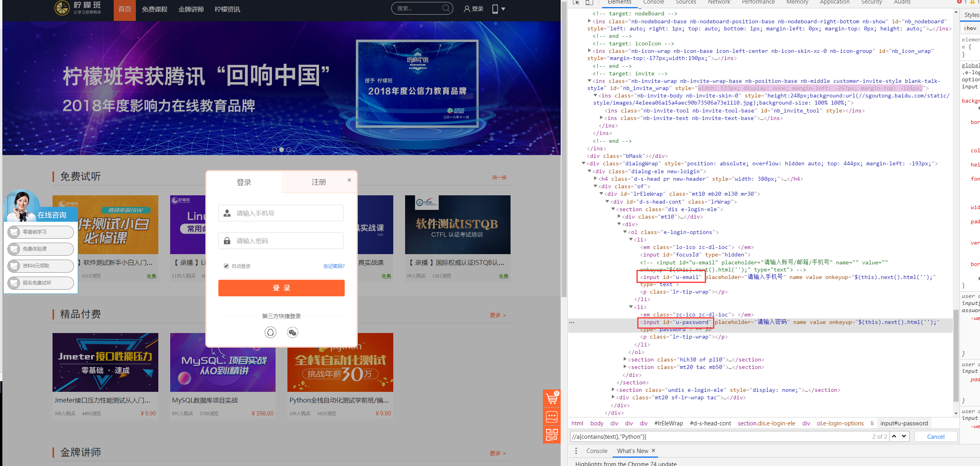Image resolution: width=980 pixels, height=466 pixels.
Task: Click the shopping cart floating icon
Action: pos(552,399)
